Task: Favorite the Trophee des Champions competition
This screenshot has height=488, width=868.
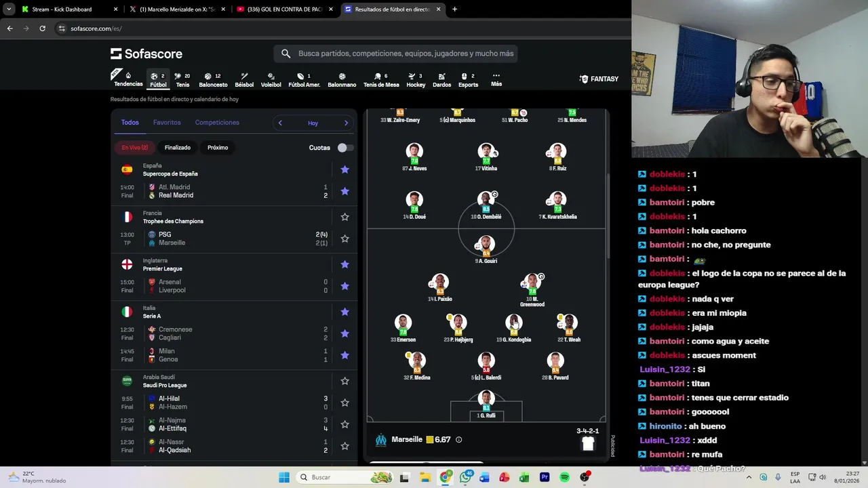Action: point(344,217)
